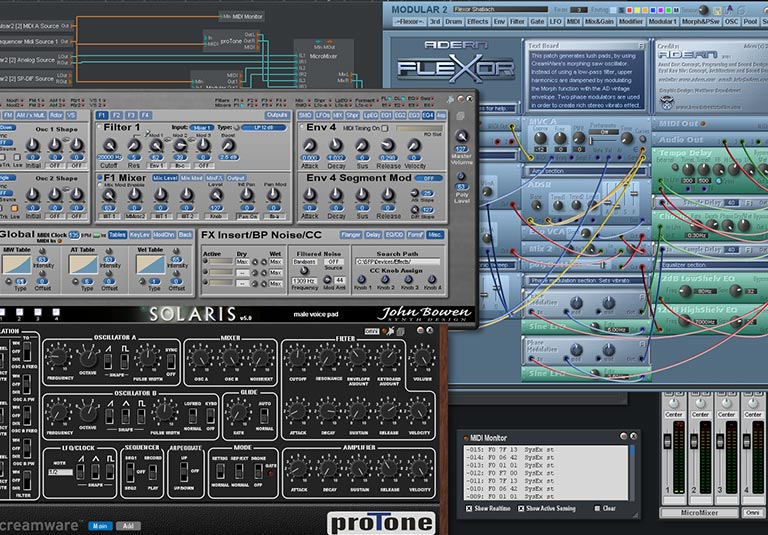Click the Filtered Noise Frequency knob
This screenshot has height=535, width=768.
click(304, 270)
